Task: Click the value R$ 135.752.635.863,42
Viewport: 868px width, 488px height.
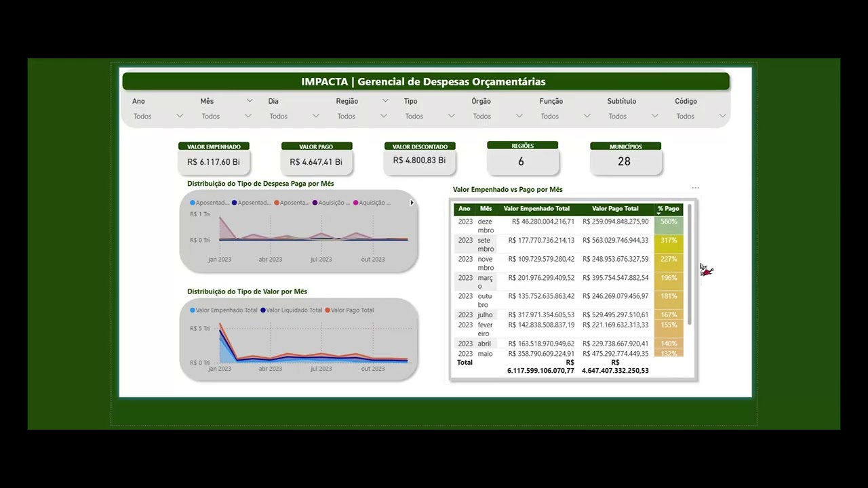Action: [541, 296]
